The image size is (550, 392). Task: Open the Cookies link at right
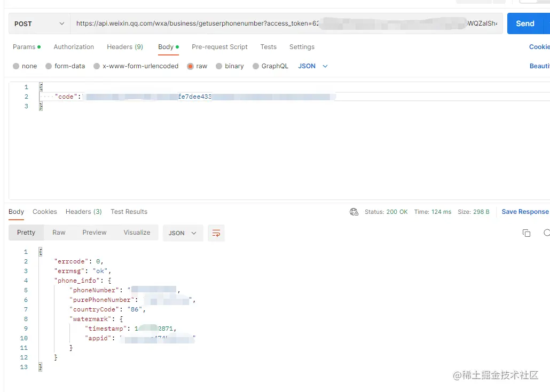pyautogui.click(x=539, y=47)
